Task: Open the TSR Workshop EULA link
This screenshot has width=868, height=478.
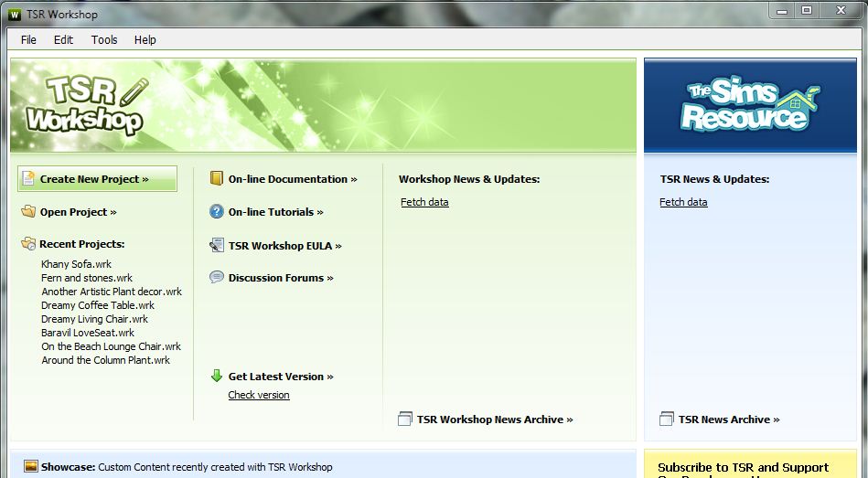Action: tap(285, 246)
